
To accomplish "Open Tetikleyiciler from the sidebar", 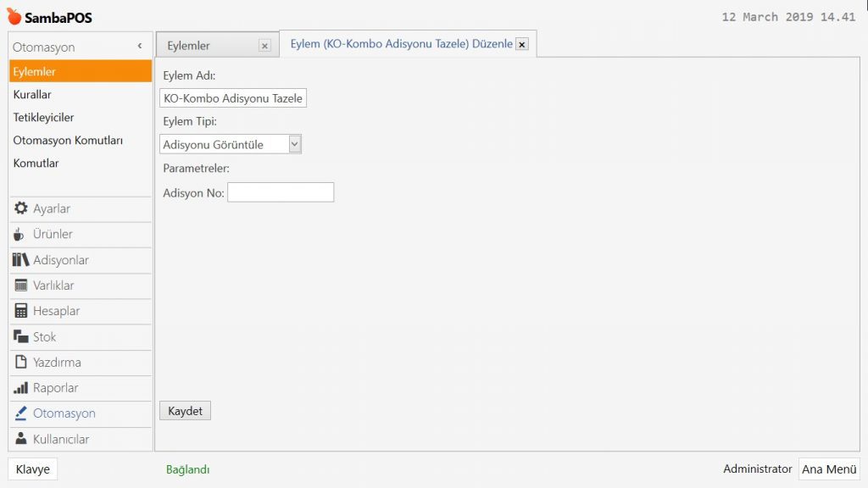I will click(43, 118).
